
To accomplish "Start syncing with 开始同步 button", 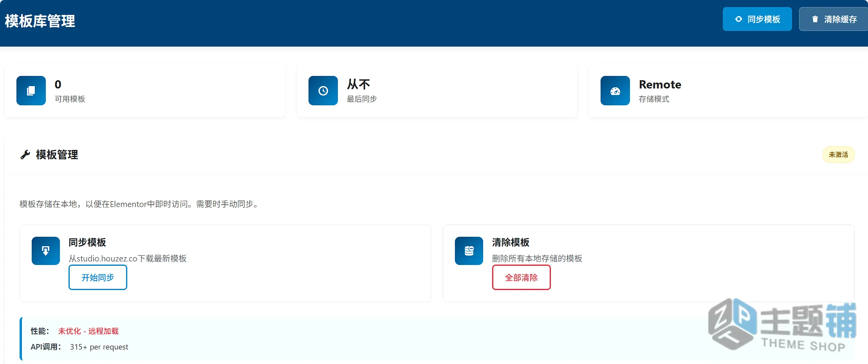I will tap(98, 278).
